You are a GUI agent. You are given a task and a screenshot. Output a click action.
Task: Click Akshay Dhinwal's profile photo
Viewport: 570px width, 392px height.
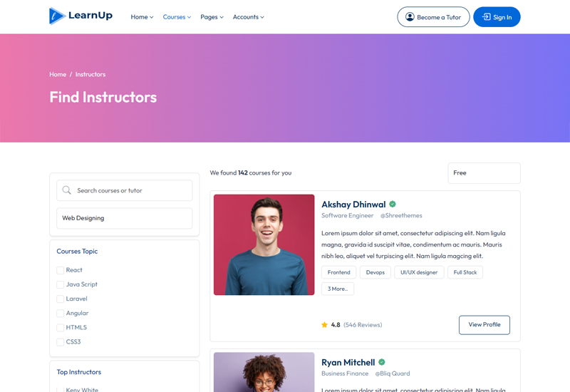click(264, 244)
